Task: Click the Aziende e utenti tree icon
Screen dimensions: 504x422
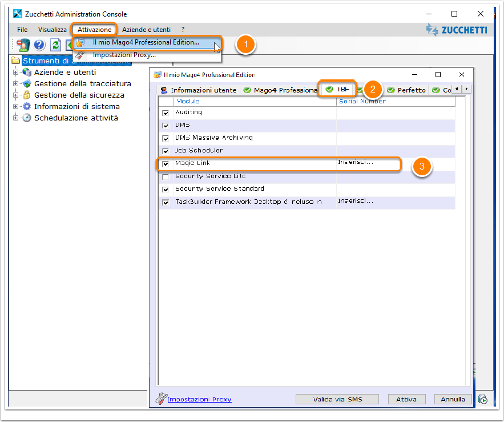Action: coord(27,73)
